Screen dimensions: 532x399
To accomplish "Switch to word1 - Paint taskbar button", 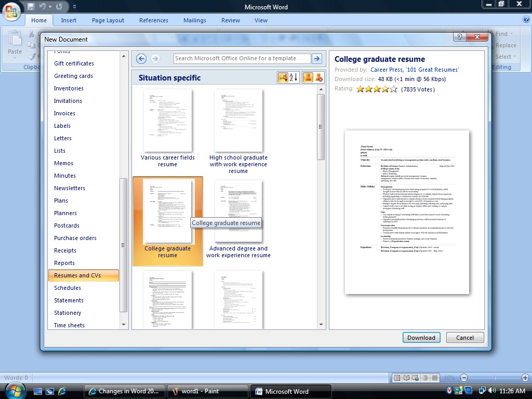I will point(208,391).
